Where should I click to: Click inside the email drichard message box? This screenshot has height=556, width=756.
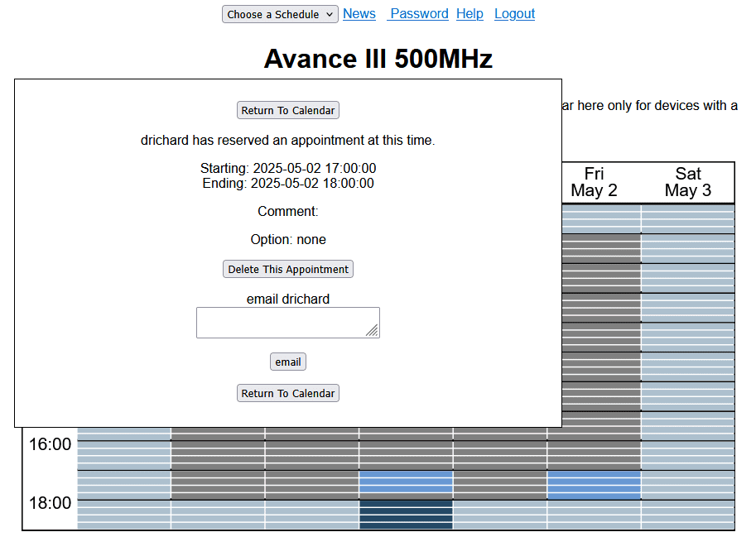[287, 322]
